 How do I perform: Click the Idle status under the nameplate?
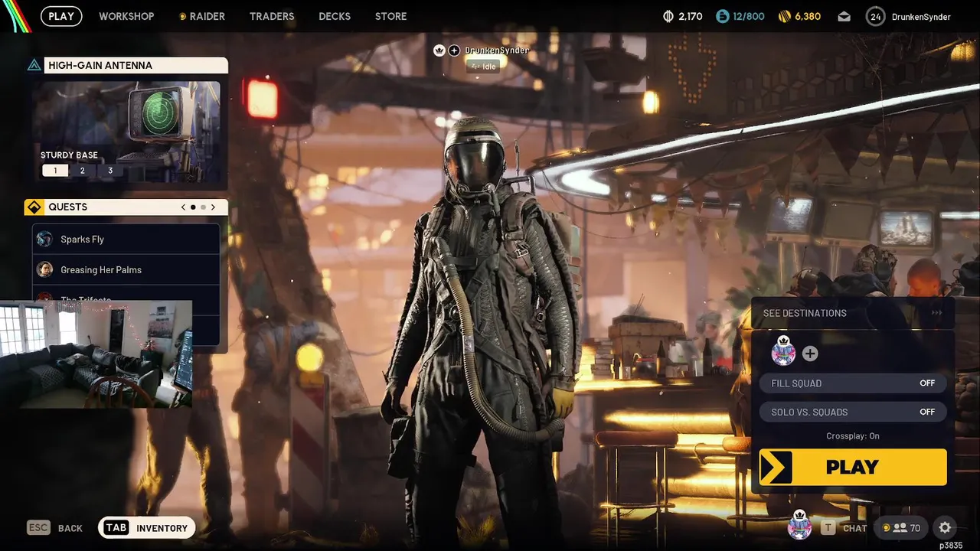tap(483, 67)
